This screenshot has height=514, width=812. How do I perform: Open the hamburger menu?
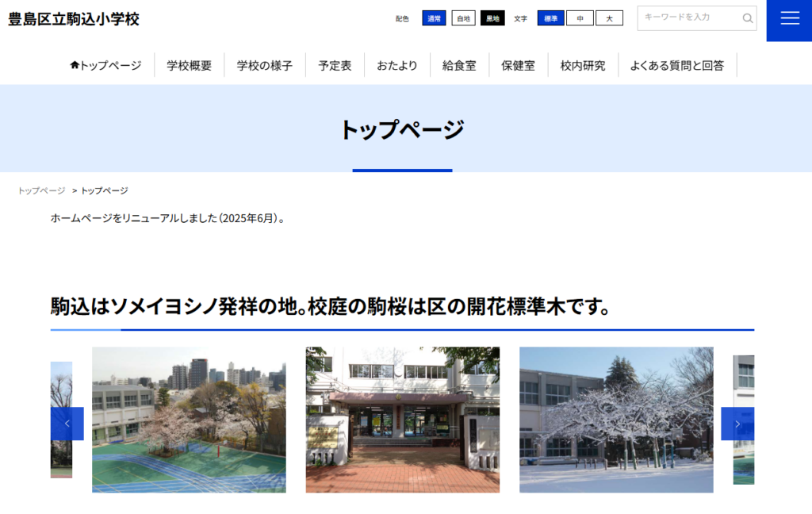click(789, 19)
